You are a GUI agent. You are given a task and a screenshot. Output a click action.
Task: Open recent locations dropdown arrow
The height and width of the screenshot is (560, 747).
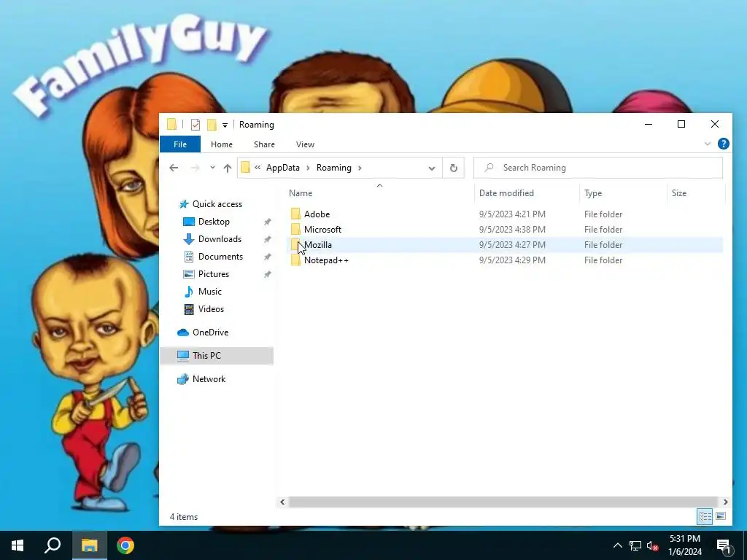point(212,168)
